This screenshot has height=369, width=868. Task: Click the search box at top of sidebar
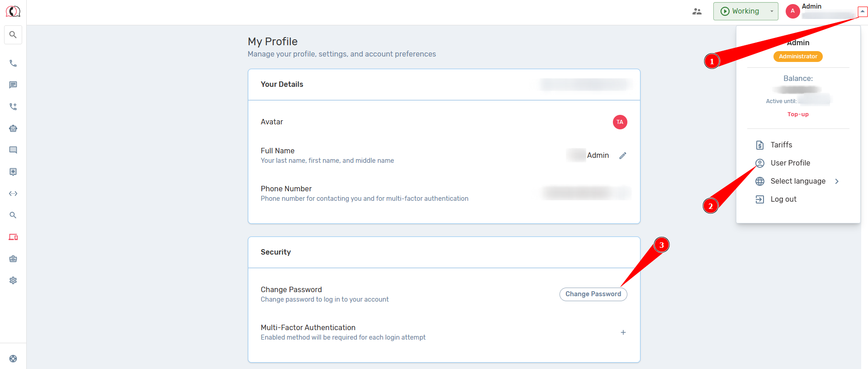tap(13, 35)
